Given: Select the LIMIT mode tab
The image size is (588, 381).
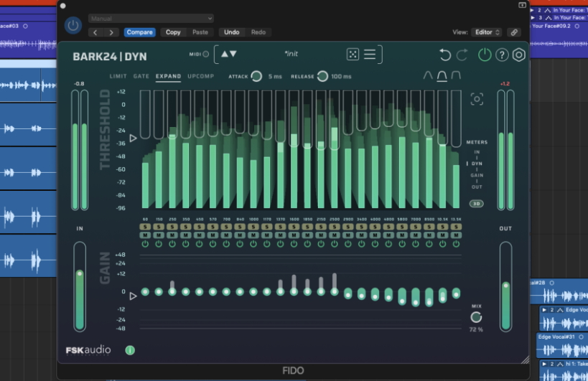Looking at the screenshot, I should [x=118, y=76].
